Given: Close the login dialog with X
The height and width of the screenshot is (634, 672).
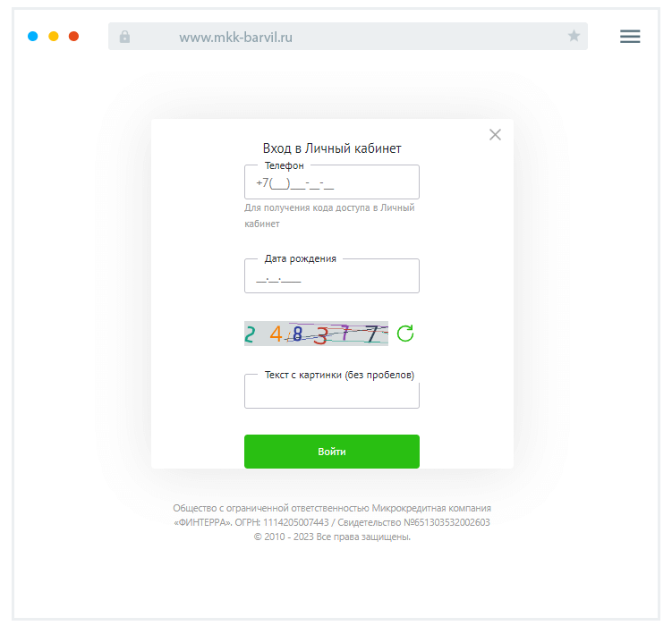Looking at the screenshot, I should 495,135.
